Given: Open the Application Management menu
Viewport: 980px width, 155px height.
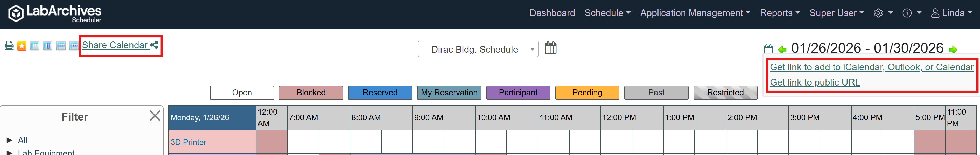Looking at the screenshot, I should (695, 13).
